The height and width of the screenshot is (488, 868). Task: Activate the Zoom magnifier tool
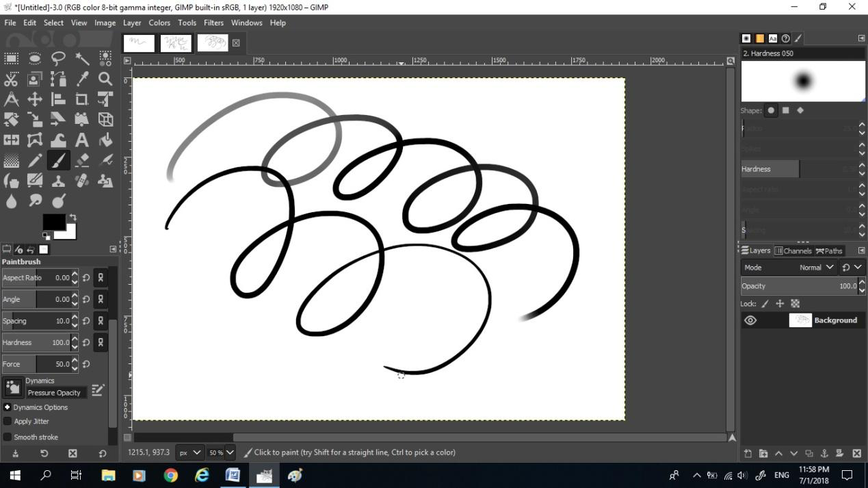pos(105,79)
